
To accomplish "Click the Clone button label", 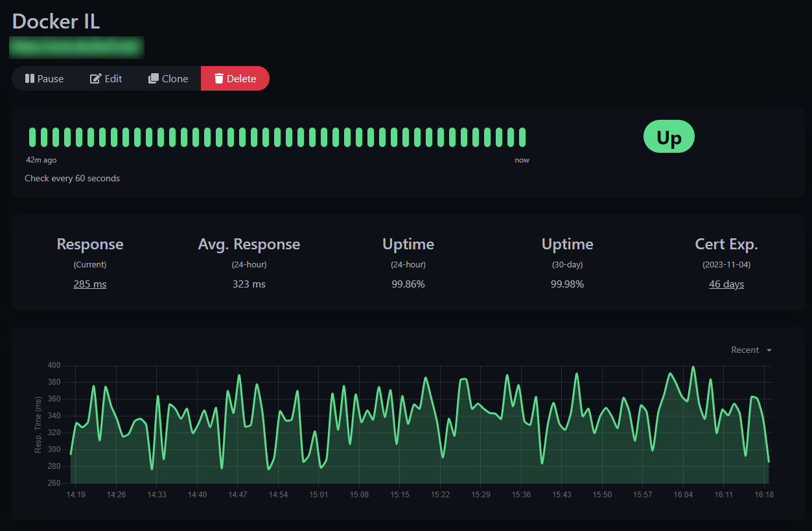I will (174, 78).
